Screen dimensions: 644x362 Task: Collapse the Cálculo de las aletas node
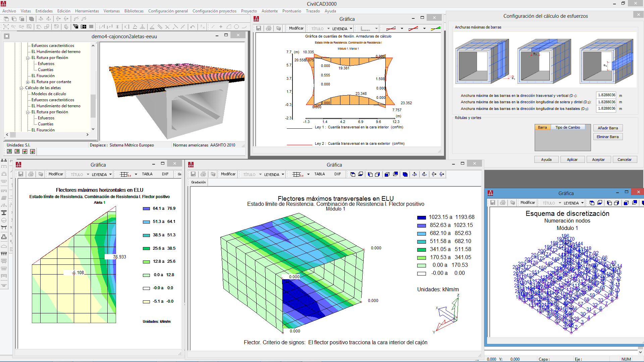[x=21, y=88]
